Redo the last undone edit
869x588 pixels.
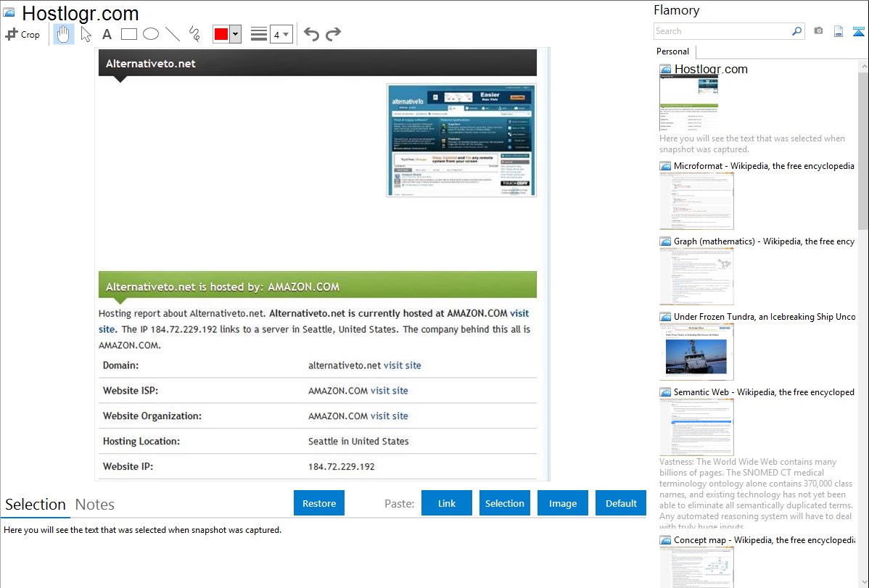pyautogui.click(x=333, y=34)
